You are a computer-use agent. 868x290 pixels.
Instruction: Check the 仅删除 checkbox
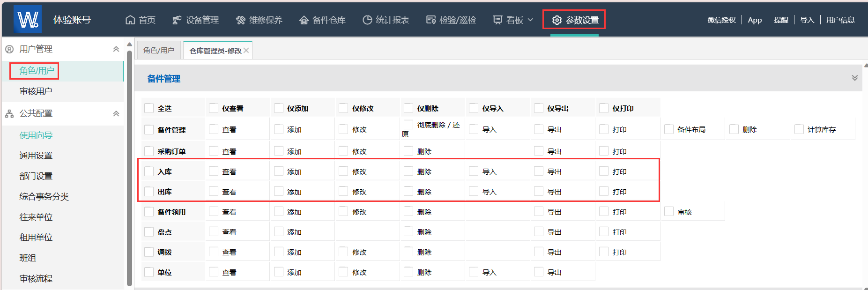[408, 108]
